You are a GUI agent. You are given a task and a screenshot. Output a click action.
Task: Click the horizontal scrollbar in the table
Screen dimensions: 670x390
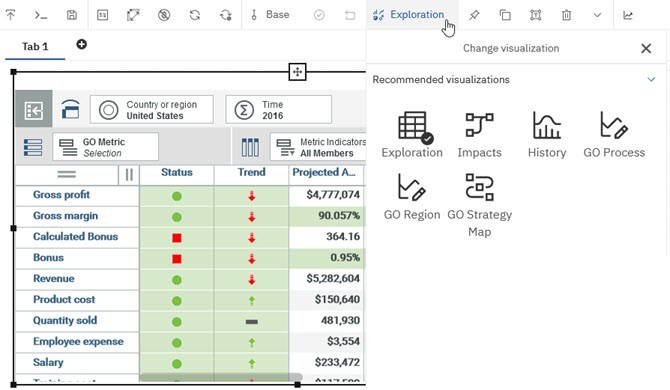[x=221, y=377]
